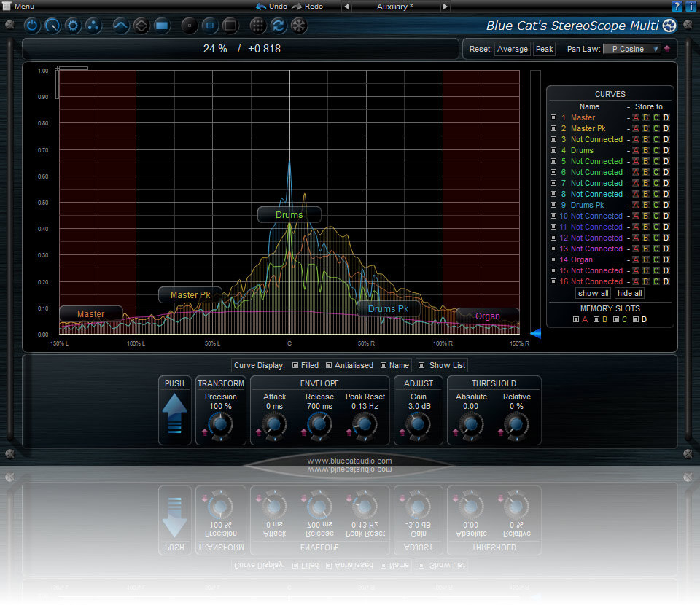Click the dotted grid icon in toolbar
Image resolution: width=700 pixels, height=605 pixels.
(257, 26)
